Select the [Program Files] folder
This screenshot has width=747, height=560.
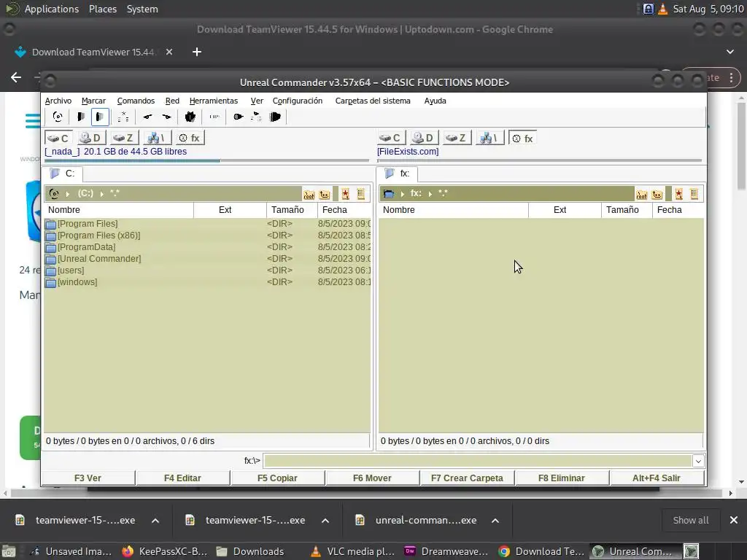[x=207, y=223]
